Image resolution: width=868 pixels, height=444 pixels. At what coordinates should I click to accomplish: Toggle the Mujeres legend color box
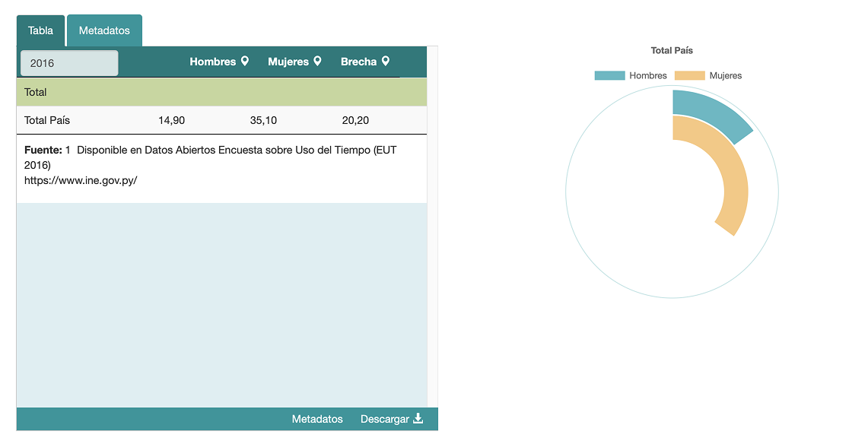[690, 75]
